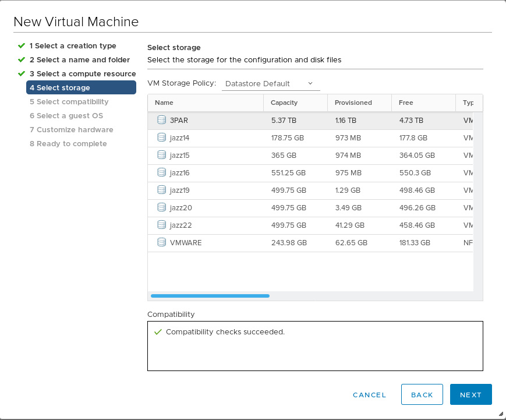Click the jazz22 datastore icon
Screen dimensions: 506x420
click(162, 225)
